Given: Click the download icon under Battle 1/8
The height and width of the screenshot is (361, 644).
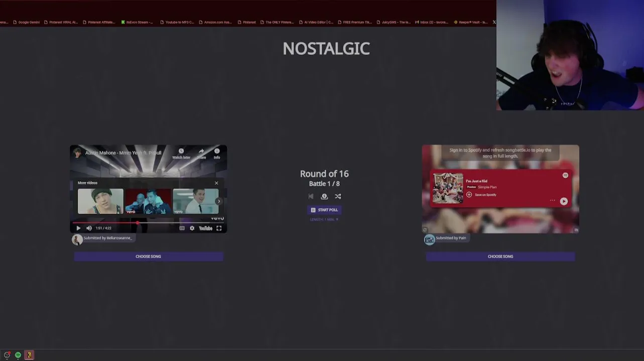Looking at the screenshot, I should [x=324, y=197].
